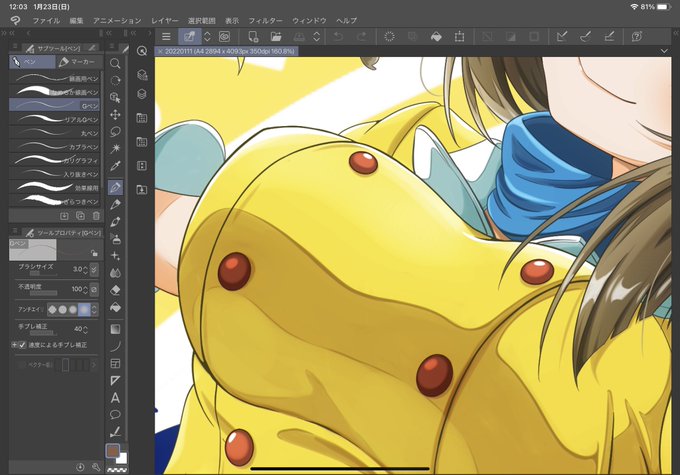
Task: Toggle Snap to Ruler
Action: pos(562,36)
